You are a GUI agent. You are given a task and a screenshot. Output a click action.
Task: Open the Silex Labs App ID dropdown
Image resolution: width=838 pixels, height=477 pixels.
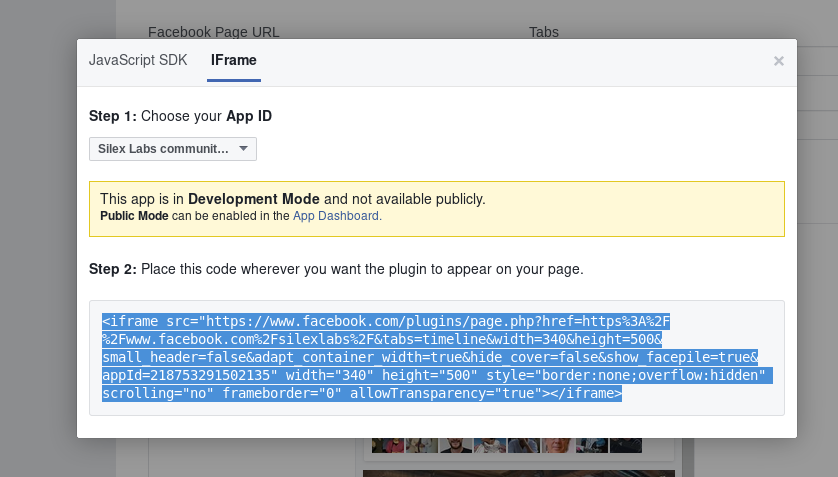(x=173, y=149)
